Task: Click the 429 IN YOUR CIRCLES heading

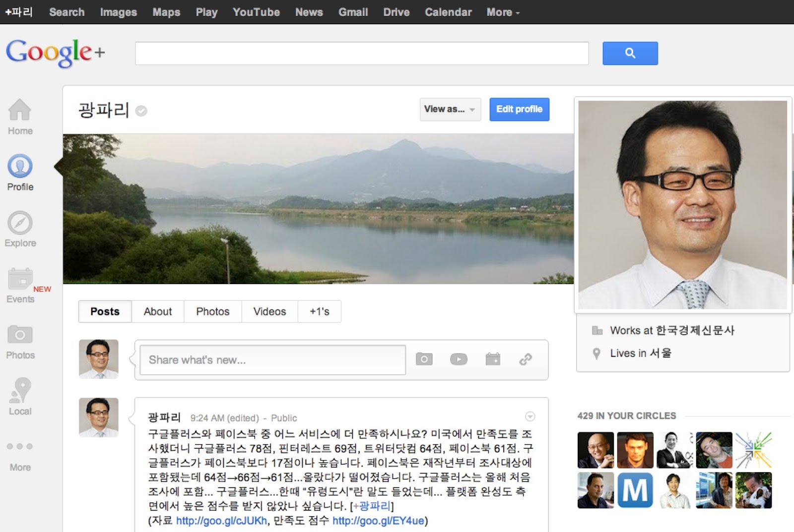Action: (627, 415)
